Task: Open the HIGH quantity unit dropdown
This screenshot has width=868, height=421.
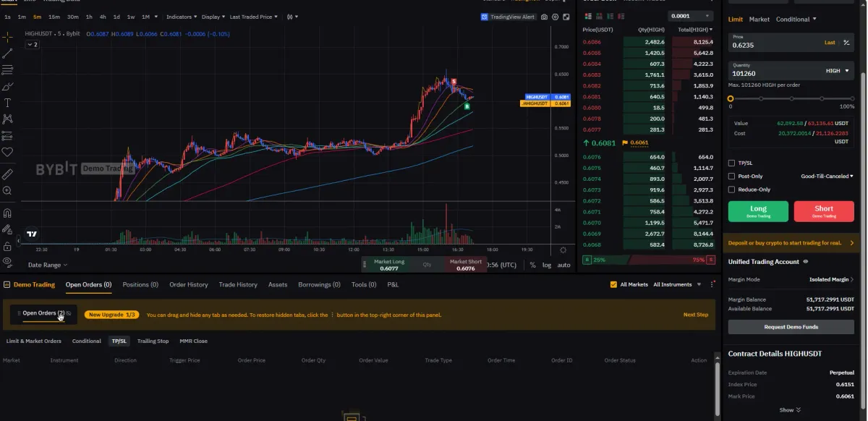Action: click(x=836, y=71)
